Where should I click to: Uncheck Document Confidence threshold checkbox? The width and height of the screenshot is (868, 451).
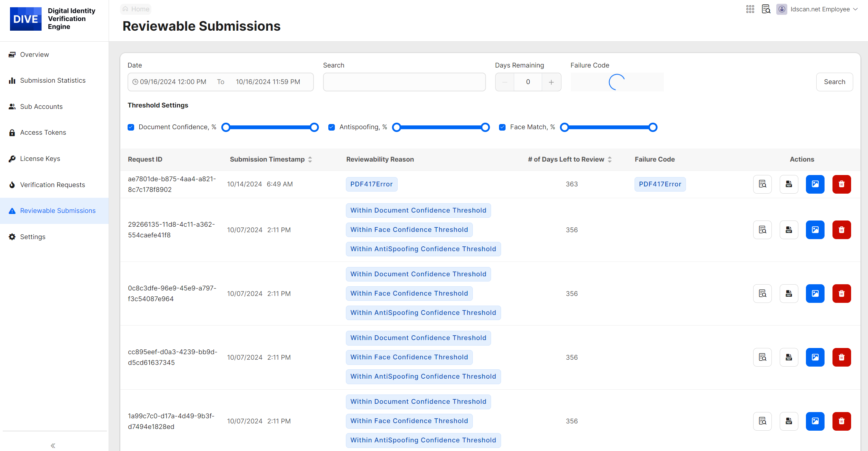coord(131,127)
